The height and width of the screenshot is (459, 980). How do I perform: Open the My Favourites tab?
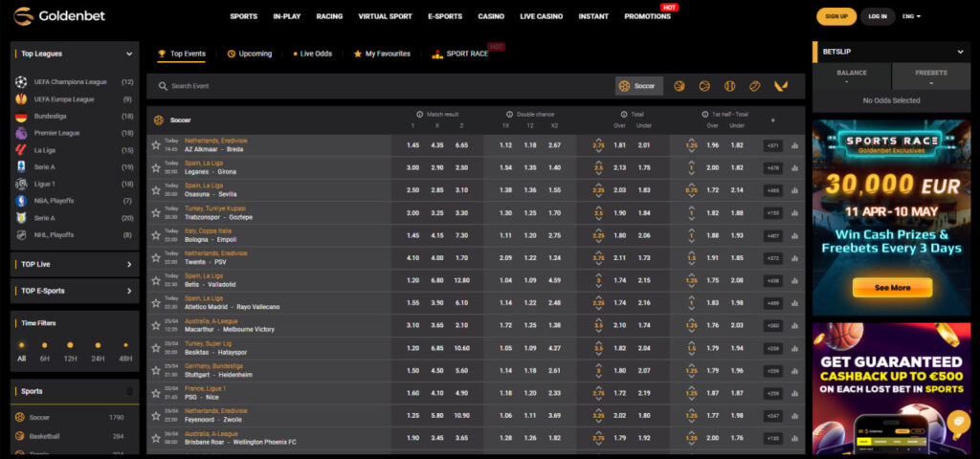(382, 54)
